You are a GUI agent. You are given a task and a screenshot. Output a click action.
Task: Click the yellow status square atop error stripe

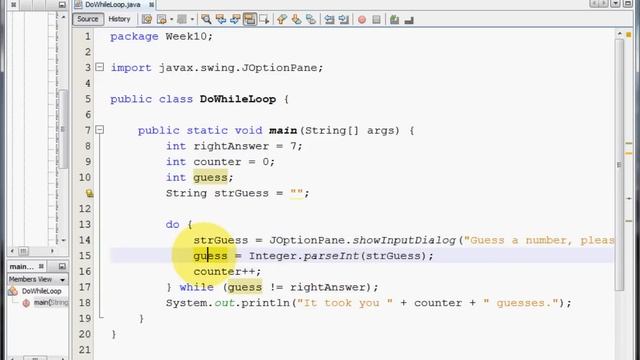click(x=629, y=35)
